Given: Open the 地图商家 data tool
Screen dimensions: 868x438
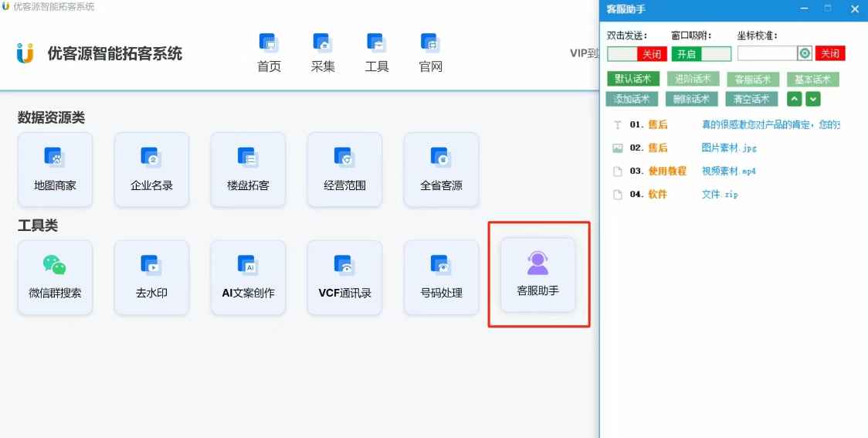Looking at the screenshot, I should point(55,169).
